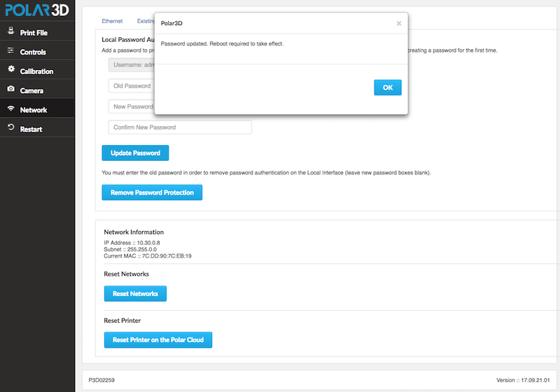This screenshot has width=560, height=392.
Task: Click the IP Address 10.30.0.8 text
Action: (x=132, y=243)
